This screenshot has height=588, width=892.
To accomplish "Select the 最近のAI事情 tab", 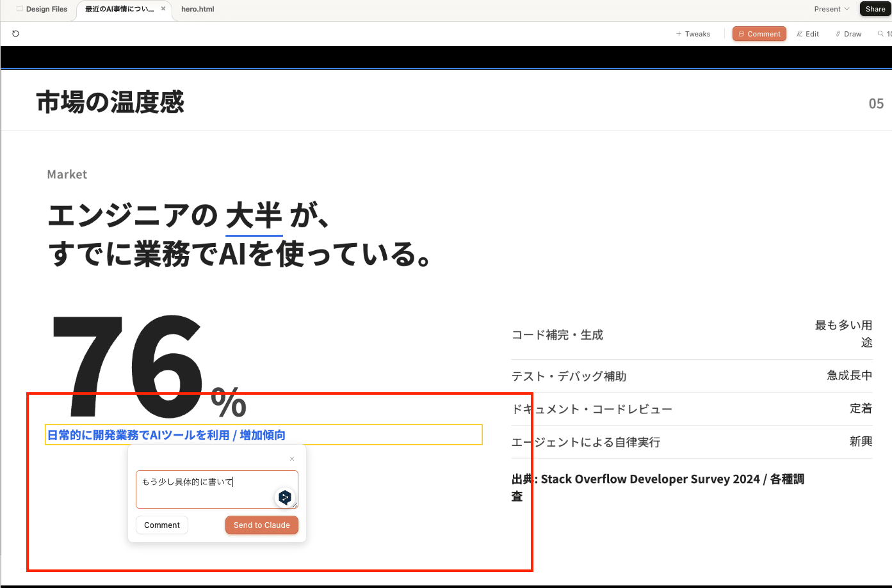I will 118,10.
